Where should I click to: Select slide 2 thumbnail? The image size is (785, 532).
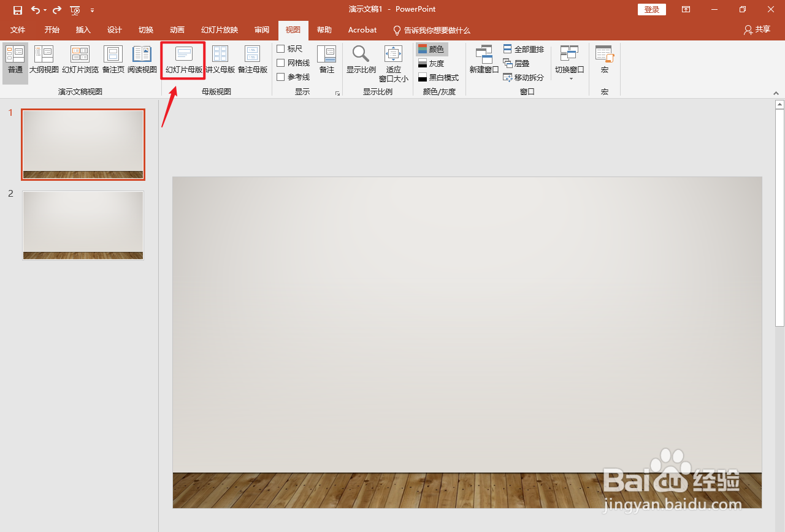click(x=83, y=225)
